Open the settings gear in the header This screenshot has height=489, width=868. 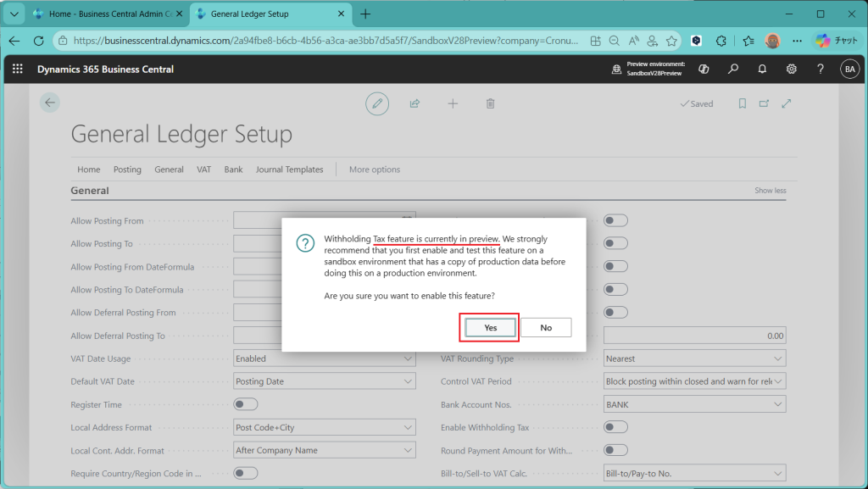tap(791, 69)
